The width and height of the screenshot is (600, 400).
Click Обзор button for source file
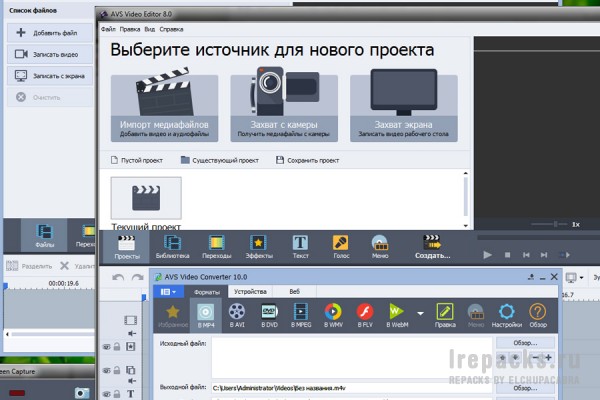(x=525, y=343)
